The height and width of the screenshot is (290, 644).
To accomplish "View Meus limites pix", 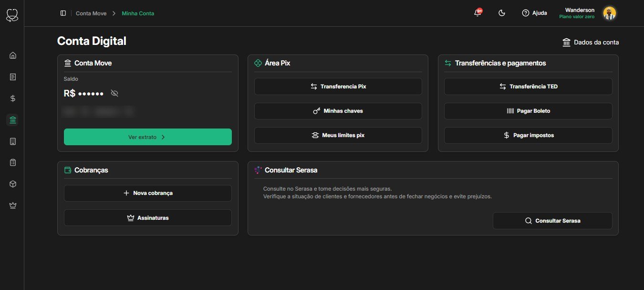I will point(338,135).
